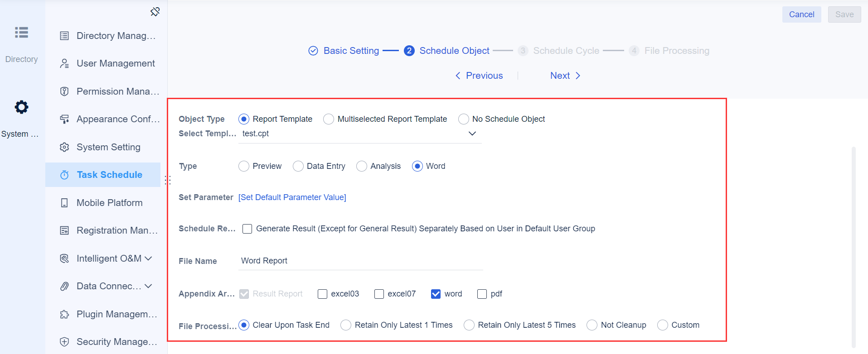868x354 pixels.
Task: Click the Cancel button
Action: click(x=801, y=14)
